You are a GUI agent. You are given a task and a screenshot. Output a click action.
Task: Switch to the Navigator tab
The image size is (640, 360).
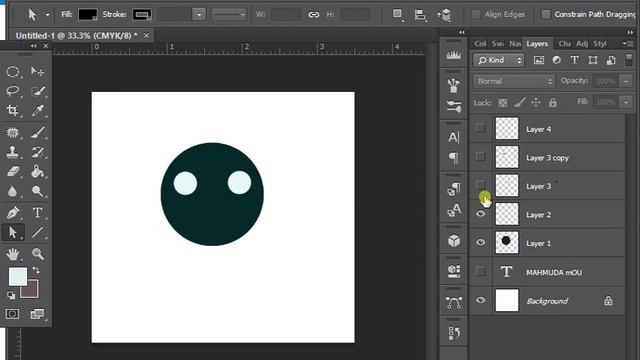515,43
